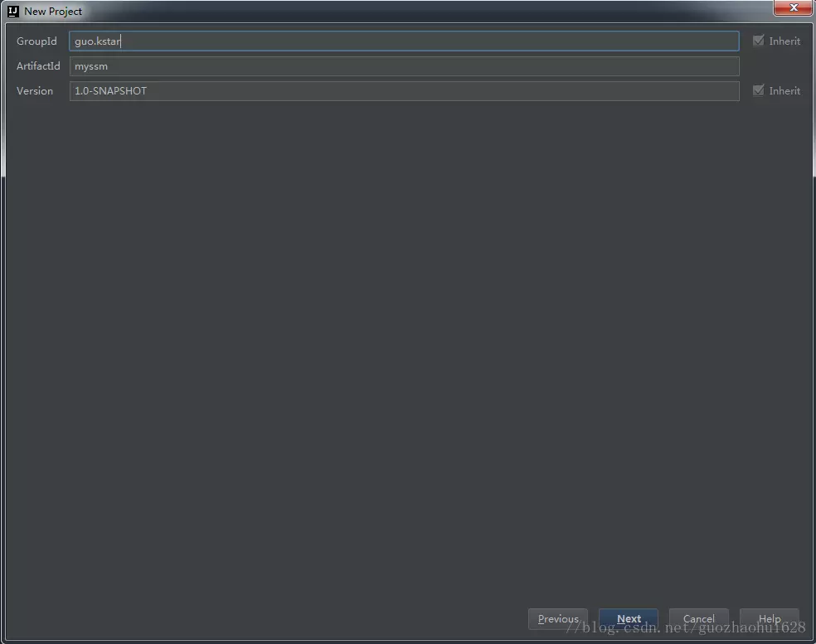Viewport: 816px width, 644px height.
Task: Proceed with the Next button
Action: (x=628, y=618)
